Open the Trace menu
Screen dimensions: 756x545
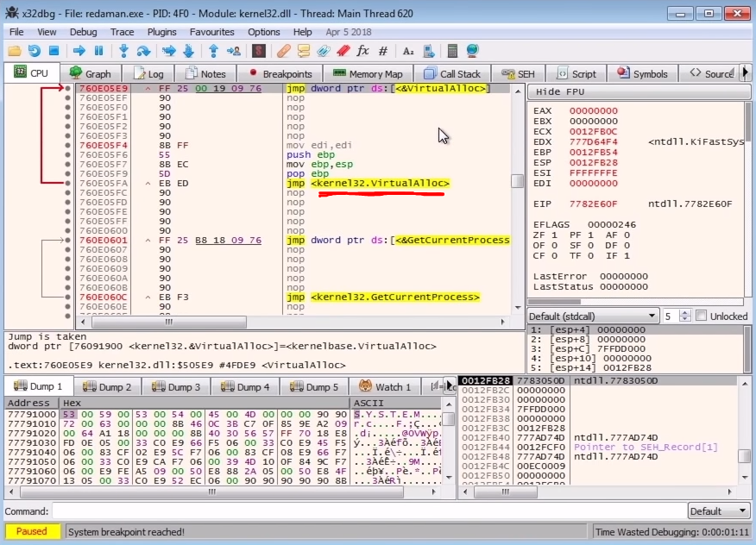[122, 32]
